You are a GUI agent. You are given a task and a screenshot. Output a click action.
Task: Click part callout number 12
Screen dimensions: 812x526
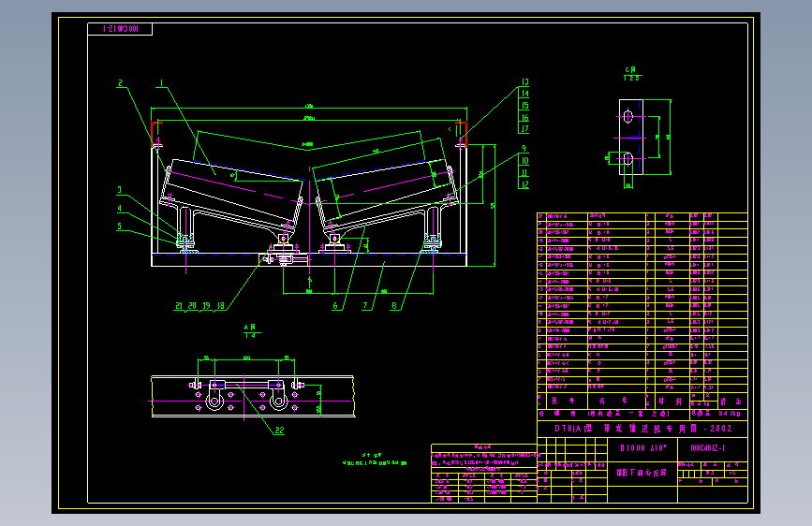click(x=524, y=184)
